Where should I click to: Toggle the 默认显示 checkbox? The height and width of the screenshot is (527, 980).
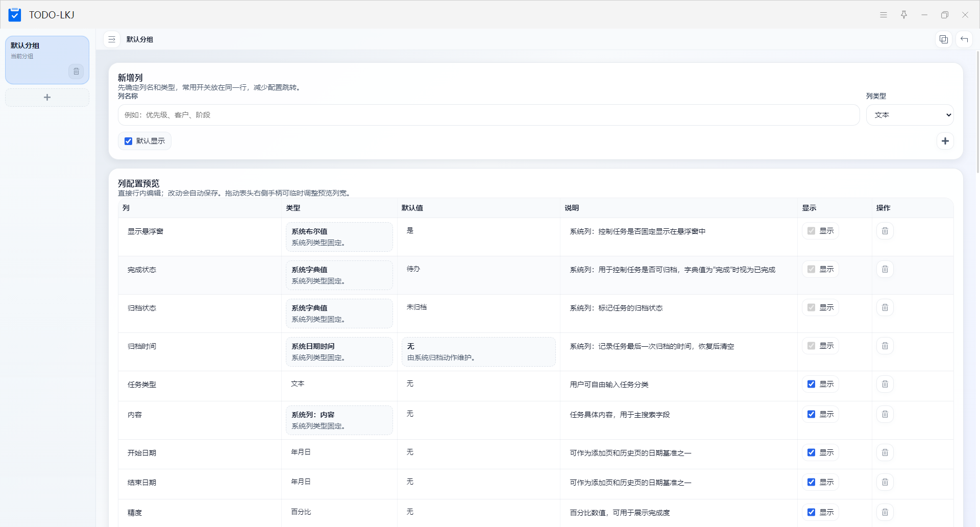[129, 141]
